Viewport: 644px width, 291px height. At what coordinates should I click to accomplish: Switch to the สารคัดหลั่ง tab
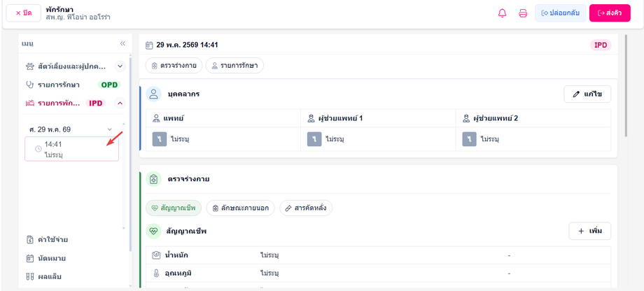[x=306, y=208]
